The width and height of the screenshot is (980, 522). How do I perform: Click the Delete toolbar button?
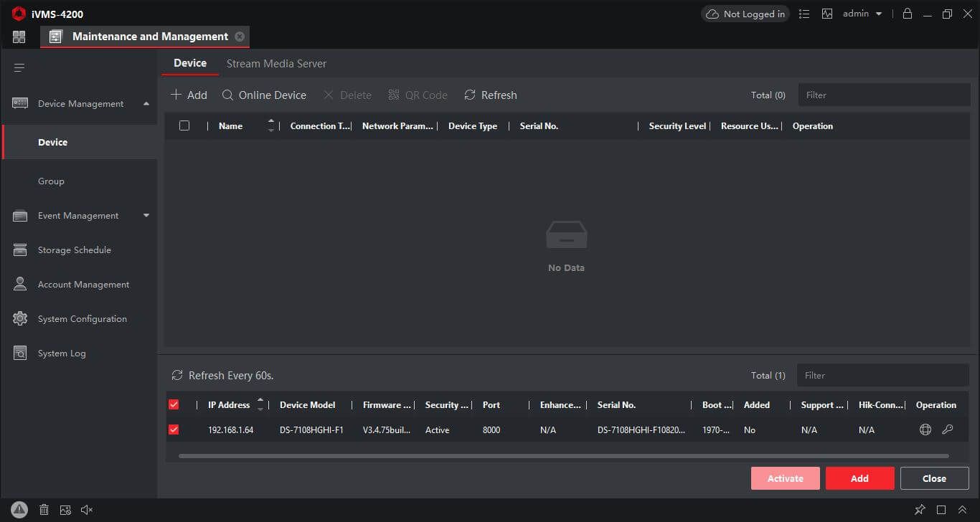(347, 95)
